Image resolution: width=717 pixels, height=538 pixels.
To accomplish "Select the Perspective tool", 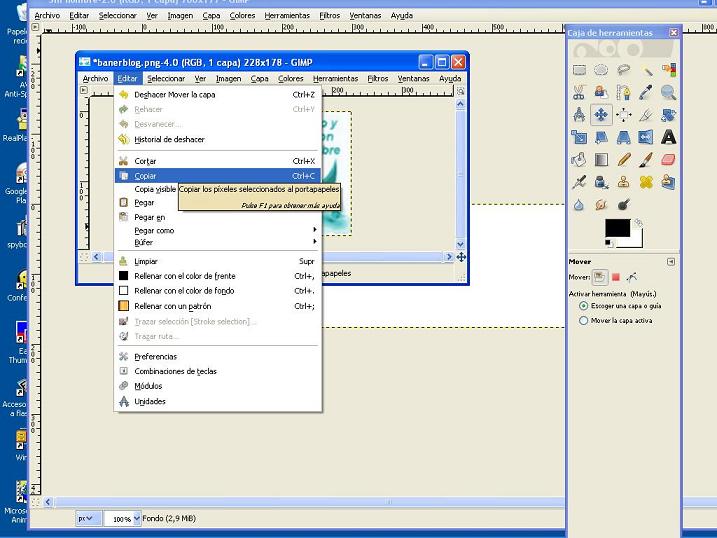I will coord(623,137).
